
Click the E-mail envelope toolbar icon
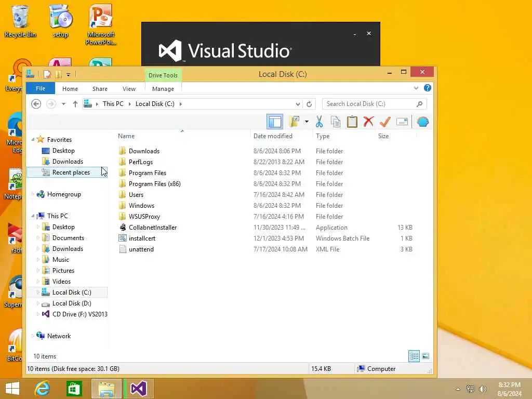(x=402, y=122)
